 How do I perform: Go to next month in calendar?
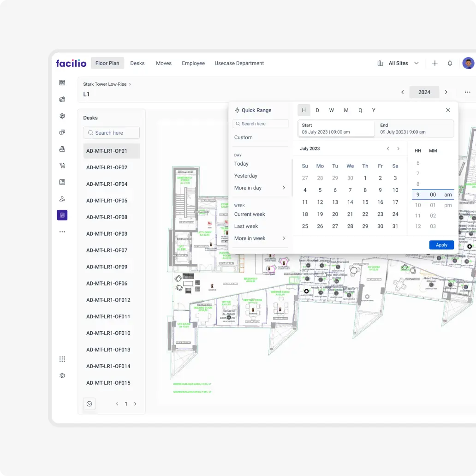pyautogui.click(x=399, y=149)
